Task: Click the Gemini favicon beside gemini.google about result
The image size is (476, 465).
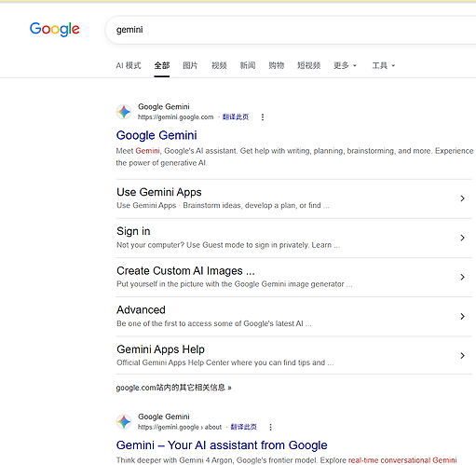Action: click(x=124, y=421)
